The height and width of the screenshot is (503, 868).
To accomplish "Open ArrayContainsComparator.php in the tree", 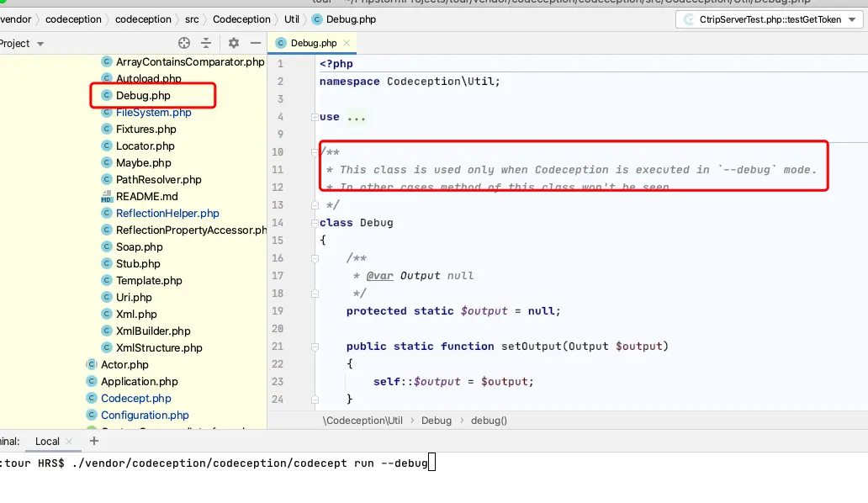I will [190, 62].
